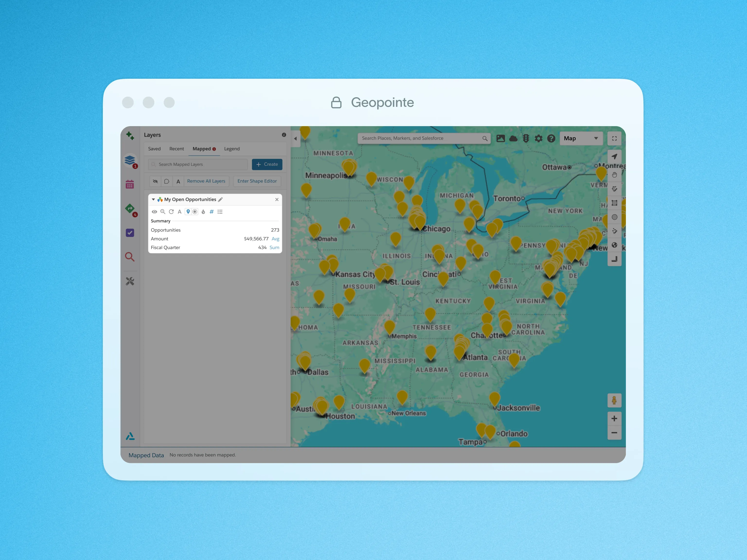This screenshot has height=560, width=747.
Task: Open the Legend tab
Action: [x=232, y=149]
